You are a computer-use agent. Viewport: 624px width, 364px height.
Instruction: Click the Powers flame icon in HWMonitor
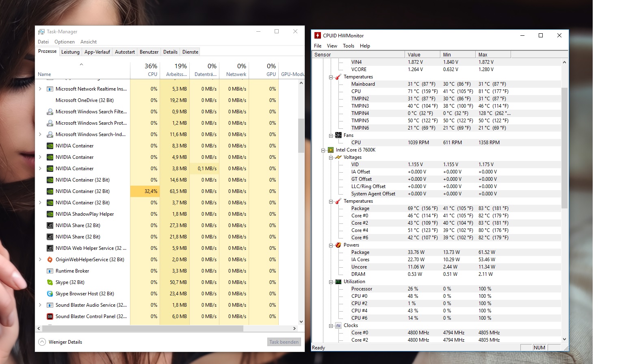click(338, 245)
